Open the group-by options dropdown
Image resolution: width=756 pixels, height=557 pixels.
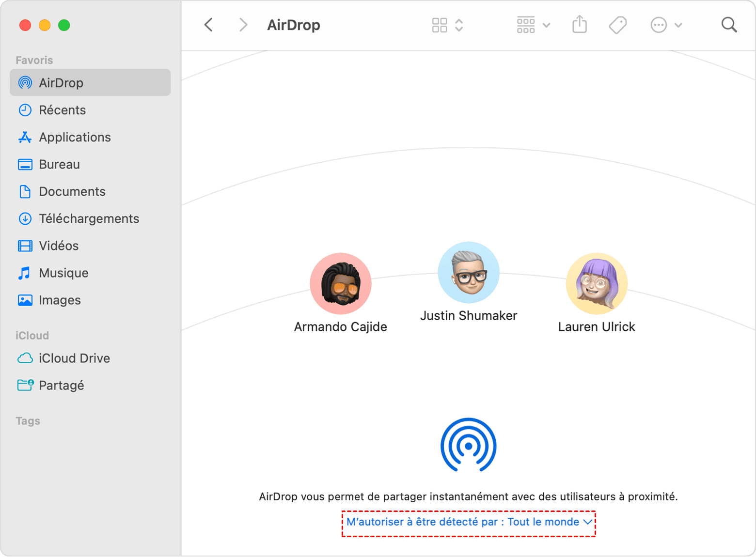click(x=533, y=25)
